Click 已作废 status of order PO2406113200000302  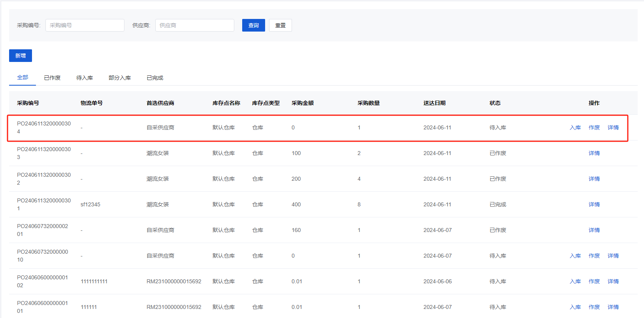(x=498, y=179)
